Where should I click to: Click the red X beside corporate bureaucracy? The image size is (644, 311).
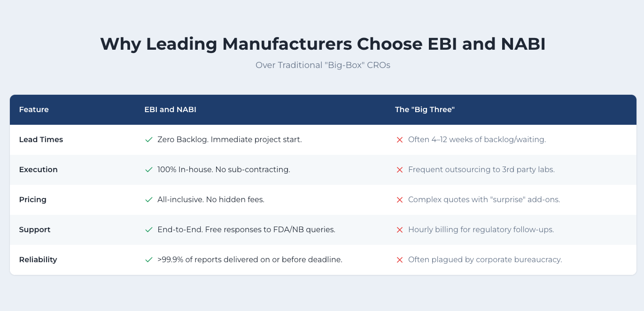click(x=400, y=260)
